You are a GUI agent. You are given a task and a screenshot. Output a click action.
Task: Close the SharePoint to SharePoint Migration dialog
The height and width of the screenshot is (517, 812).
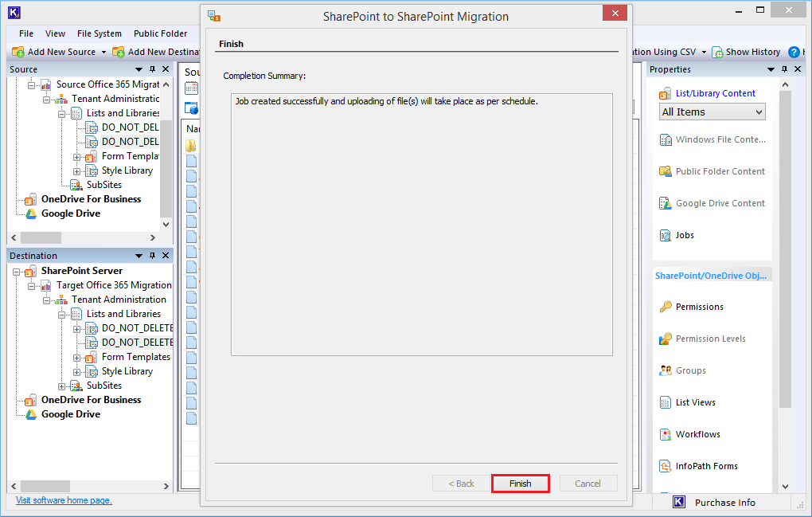(x=615, y=13)
